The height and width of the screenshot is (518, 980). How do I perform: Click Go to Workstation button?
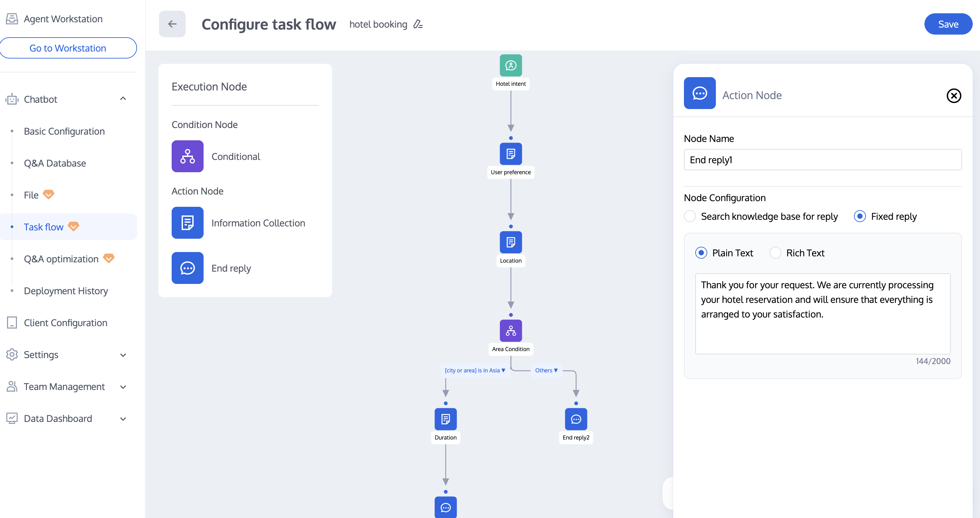pos(68,48)
